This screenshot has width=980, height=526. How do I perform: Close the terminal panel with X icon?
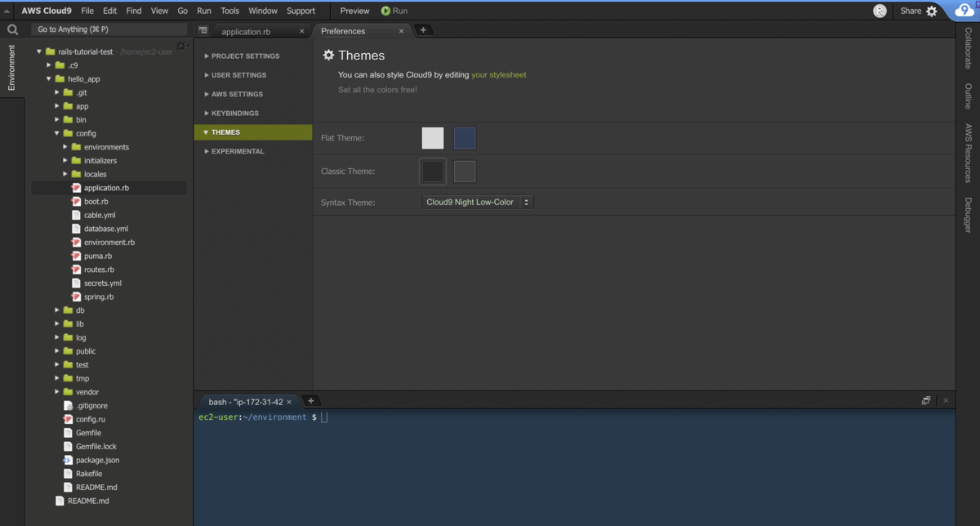pyautogui.click(x=946, y=401)
